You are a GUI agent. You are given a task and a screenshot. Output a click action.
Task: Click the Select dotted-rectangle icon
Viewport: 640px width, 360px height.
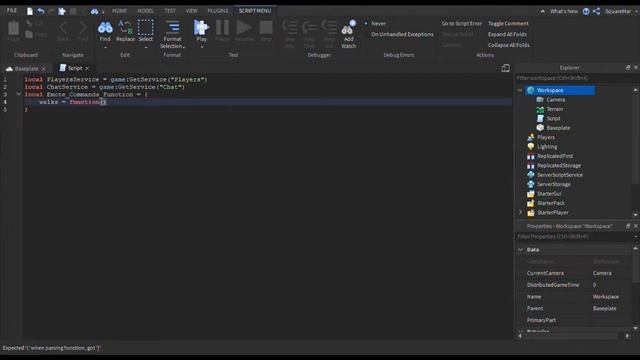point(145,27)
